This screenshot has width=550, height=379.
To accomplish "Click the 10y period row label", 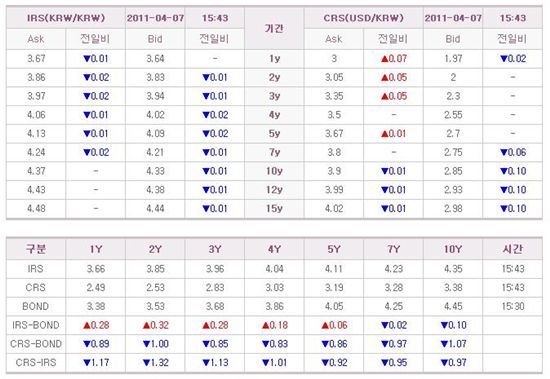I will tap(274, 171).
